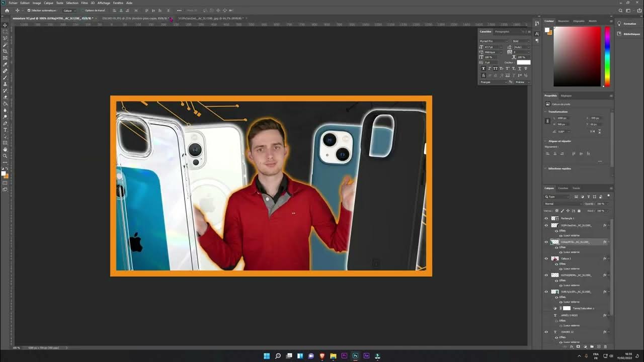Click the text Couleur white swatch
The image size is (644, 362).
coord(523,62)
